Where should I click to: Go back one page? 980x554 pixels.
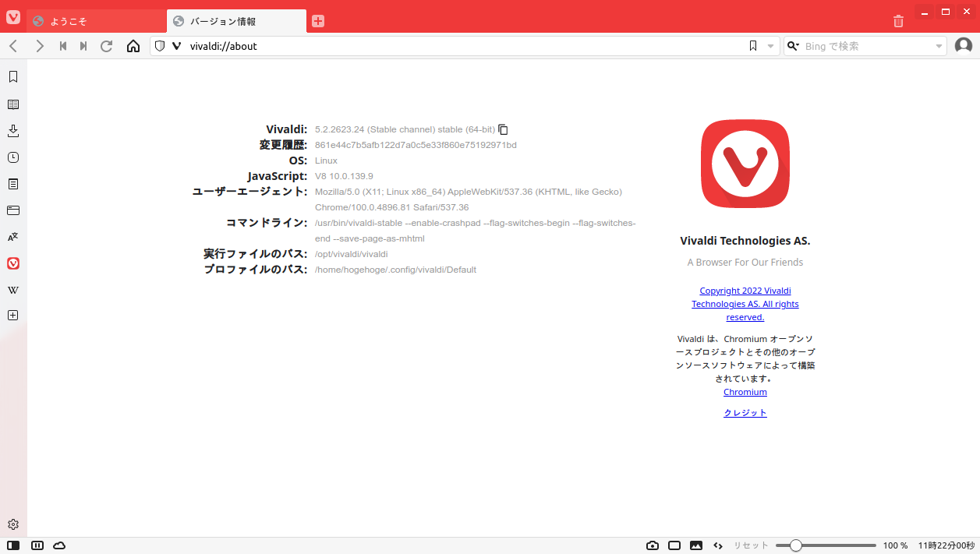click(13, 46)
